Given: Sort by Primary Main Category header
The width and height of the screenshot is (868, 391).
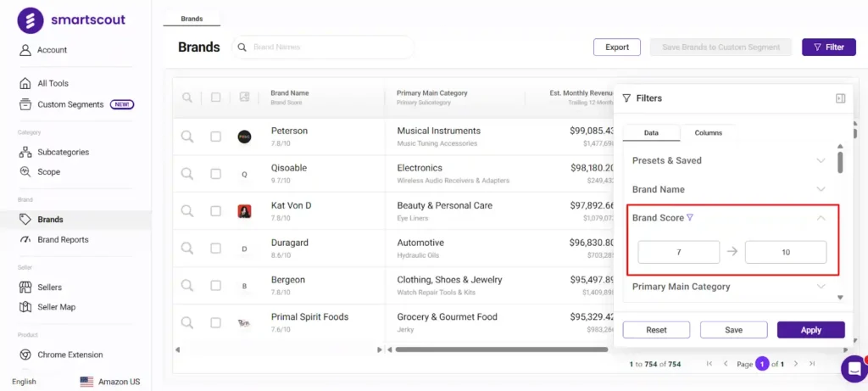Looking at the screenshot, I should point(431,93).
